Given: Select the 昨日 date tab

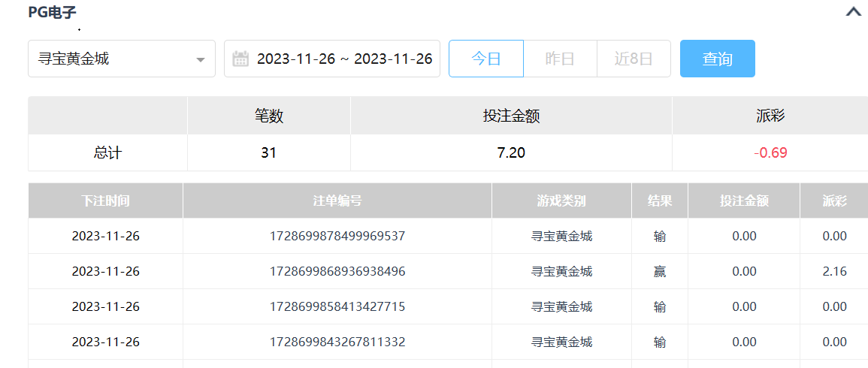Looking at the screenshot, I should coord(560,59).
